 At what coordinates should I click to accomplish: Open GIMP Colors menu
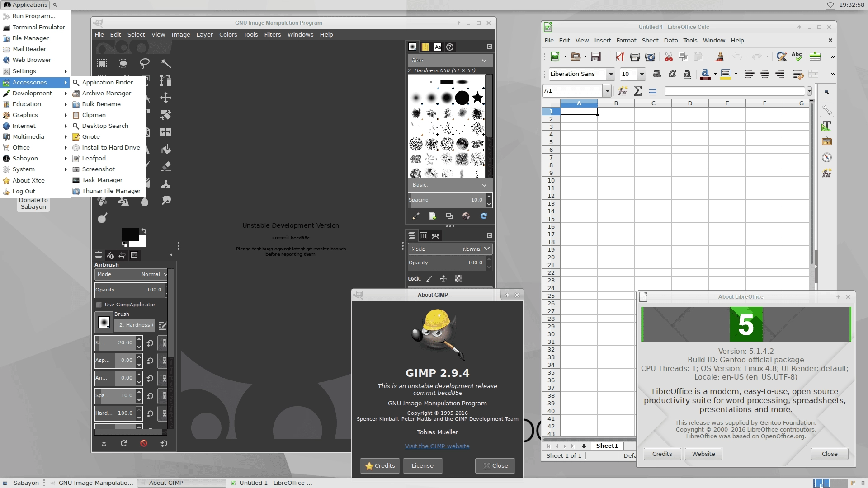pyautogui.click(x=228, y=34)
